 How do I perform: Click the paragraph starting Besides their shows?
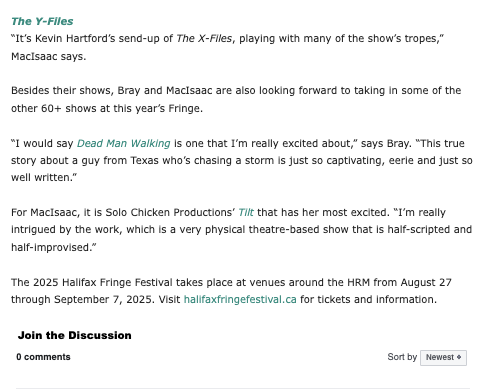click(236, 99)
